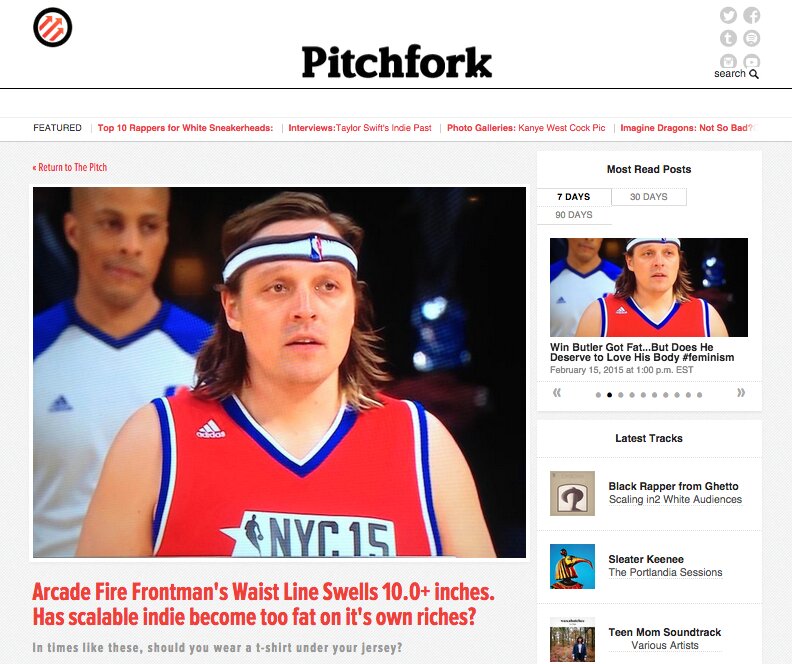Open the YouTube social icon
Screen dimensions: 792x664
click(752, 61)
